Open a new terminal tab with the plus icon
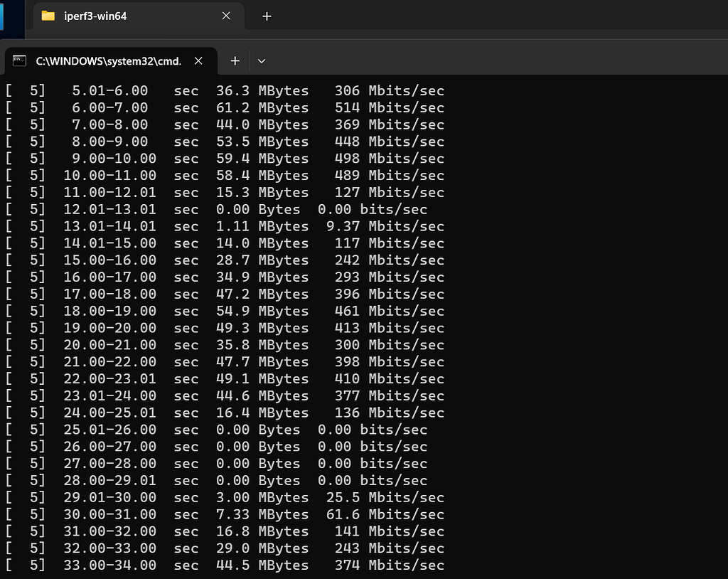The height and width of the screenshot is (579, 728). pyautogui.click(x=235, y=61)
